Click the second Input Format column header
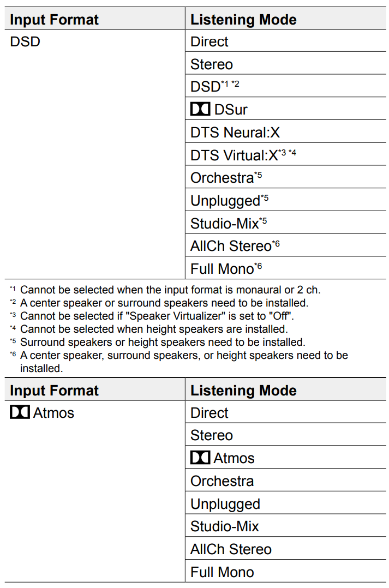 coord(54,391)
